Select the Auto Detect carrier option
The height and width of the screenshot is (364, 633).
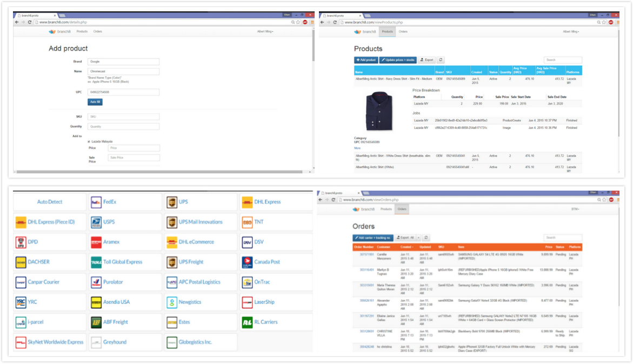point(50,202)
